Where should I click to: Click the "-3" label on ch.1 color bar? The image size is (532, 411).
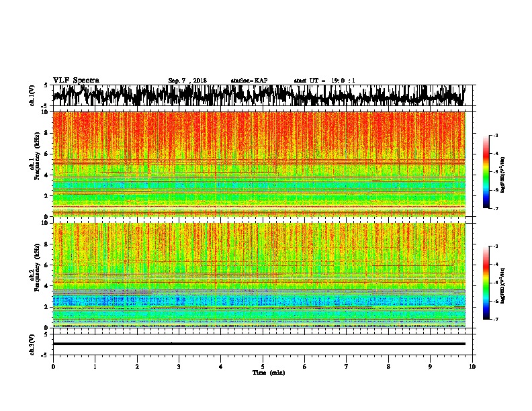click(x=495, y=135)
